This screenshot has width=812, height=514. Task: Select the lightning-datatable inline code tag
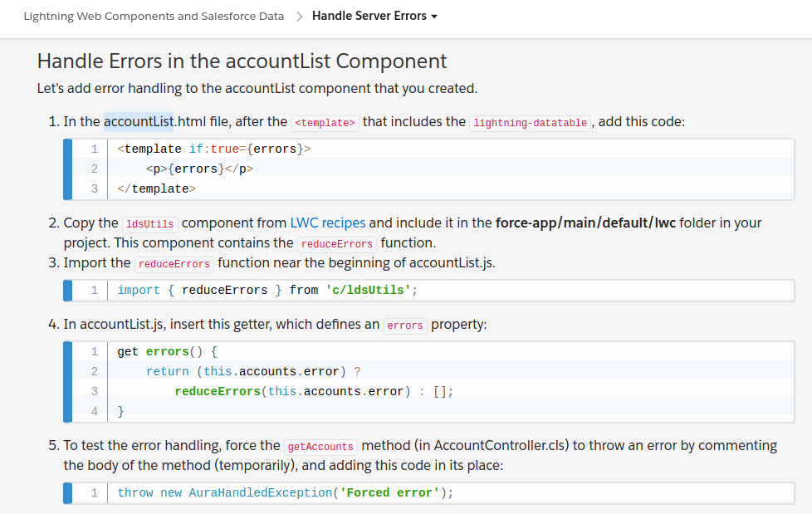click(530, 122)
